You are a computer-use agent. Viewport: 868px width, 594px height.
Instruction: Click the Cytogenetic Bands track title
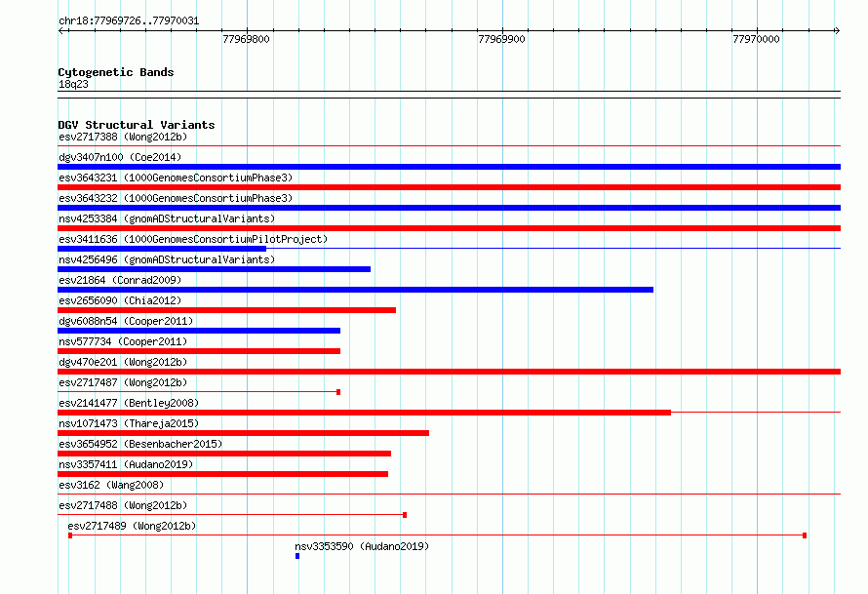pos(116,72)
